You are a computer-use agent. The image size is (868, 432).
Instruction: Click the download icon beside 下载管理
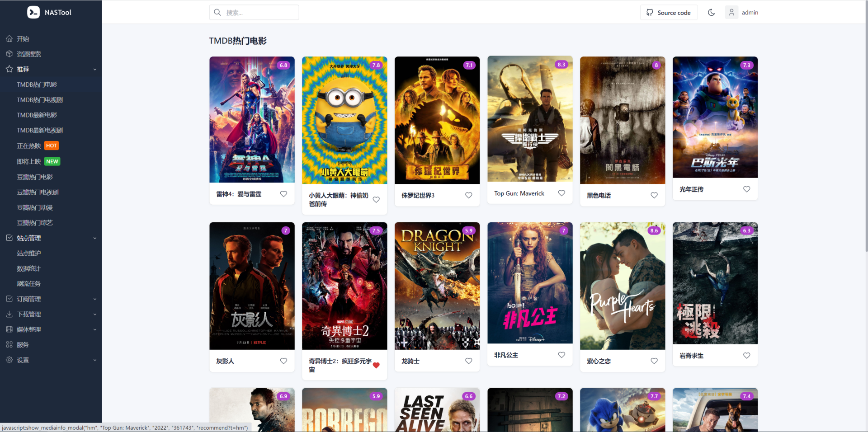(x=9, y=314)
